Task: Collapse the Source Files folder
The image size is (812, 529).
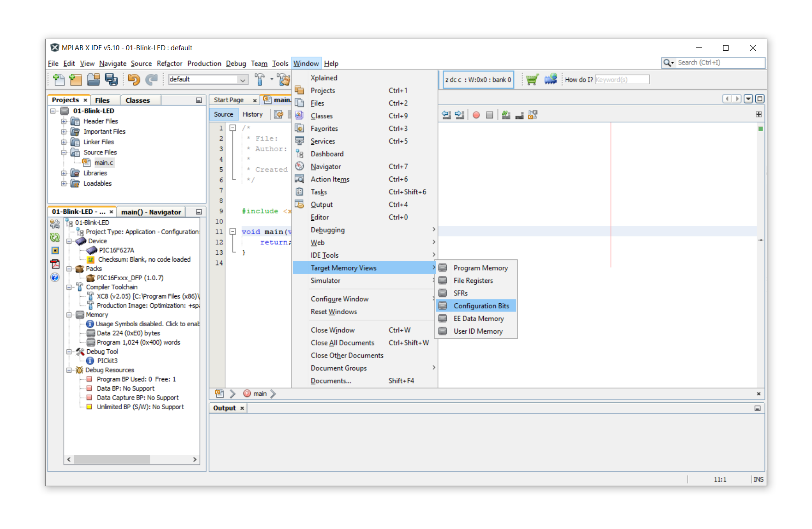Action: click(x=64, y=153)
